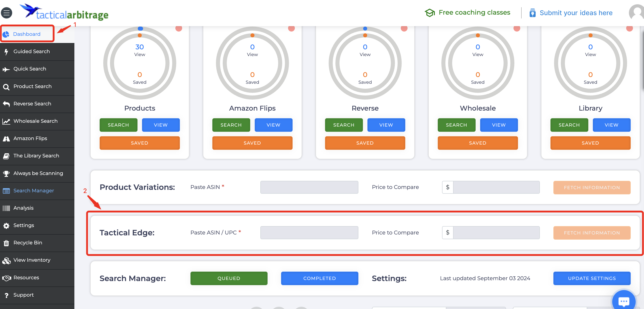Click the Dashboard pie chart icon
644x309 pixels.
[6, 34]
